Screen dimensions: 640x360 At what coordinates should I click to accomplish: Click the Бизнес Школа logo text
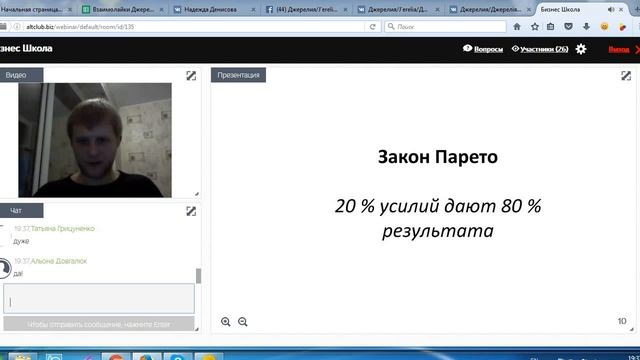pos(26,48)
